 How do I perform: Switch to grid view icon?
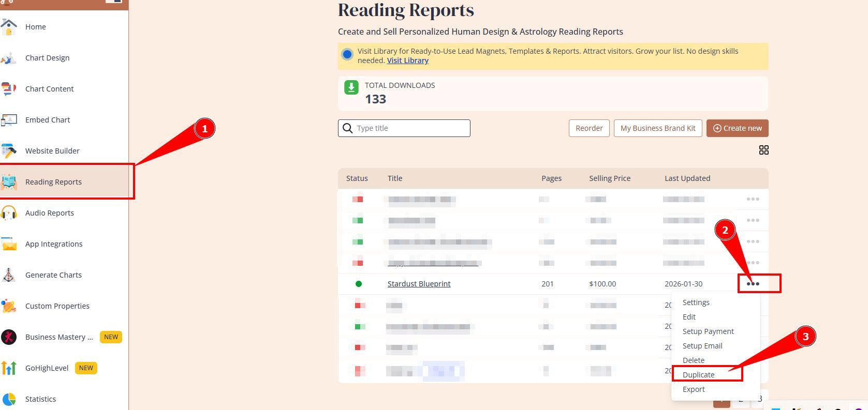coord(763,150)
